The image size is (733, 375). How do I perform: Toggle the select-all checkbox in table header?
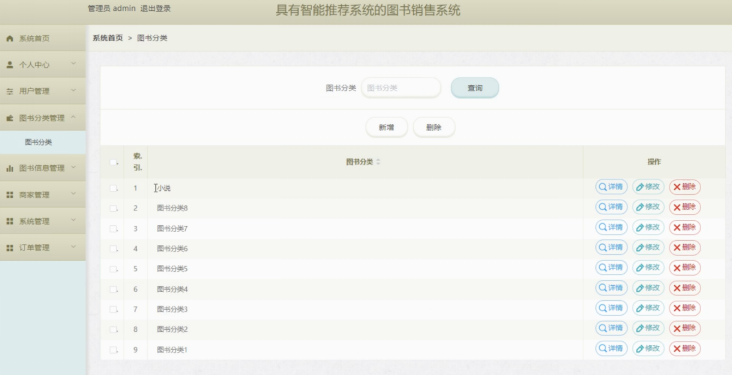113,162
